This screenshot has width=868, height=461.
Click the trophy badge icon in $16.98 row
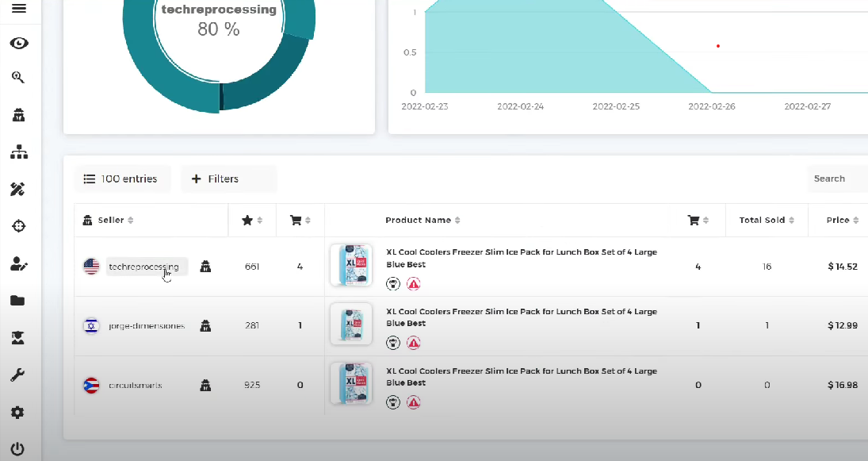point(393,402)
